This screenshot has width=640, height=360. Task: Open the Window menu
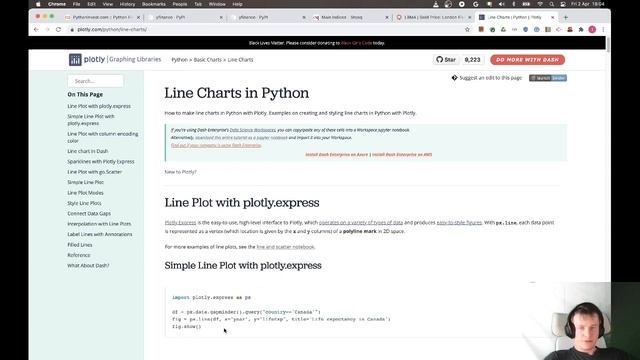pos(217,4)
